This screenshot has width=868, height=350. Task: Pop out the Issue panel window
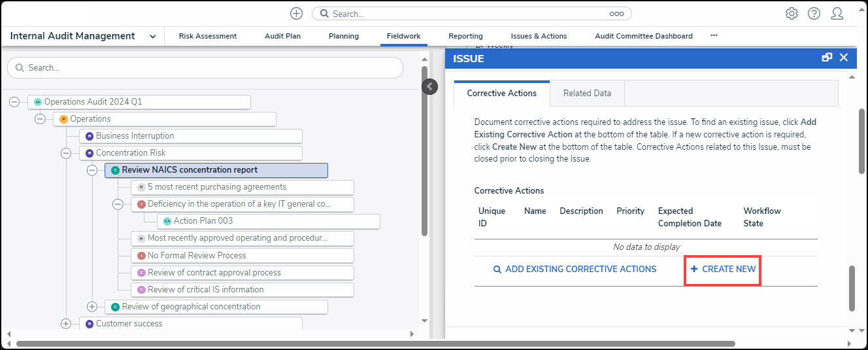pos(827,58)
